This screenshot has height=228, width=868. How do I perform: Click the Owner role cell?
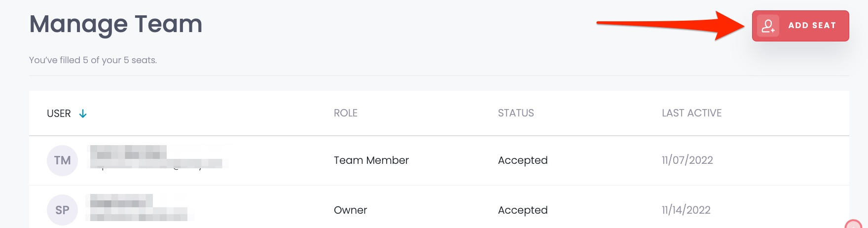tap(351, 210)
